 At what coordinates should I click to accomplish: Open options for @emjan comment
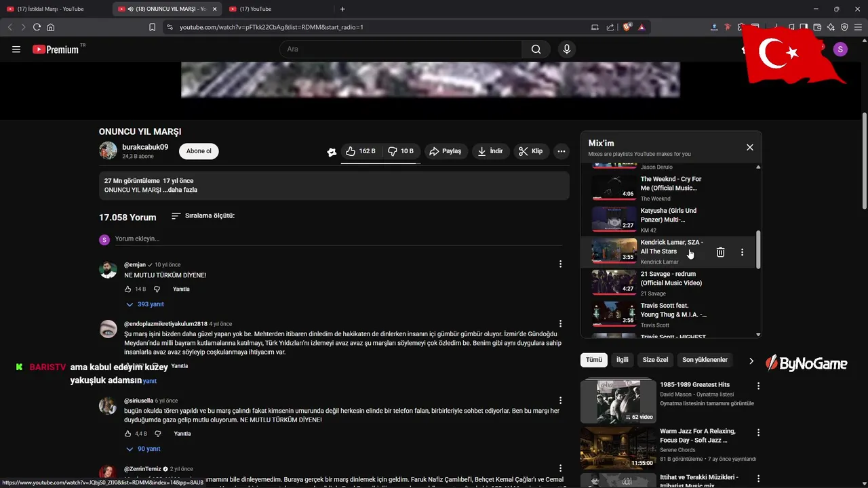click(560, 264)
